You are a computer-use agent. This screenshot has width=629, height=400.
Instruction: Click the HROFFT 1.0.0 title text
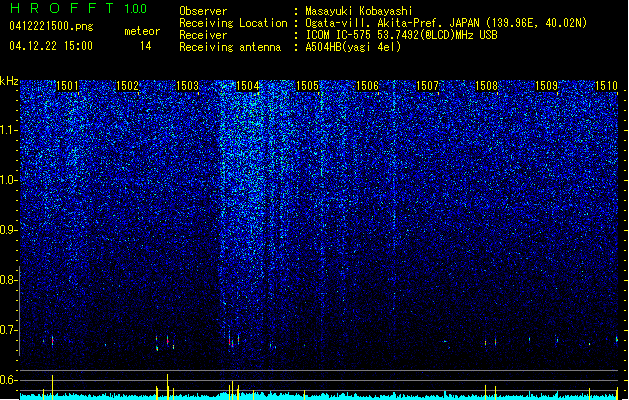pos(79,8)
